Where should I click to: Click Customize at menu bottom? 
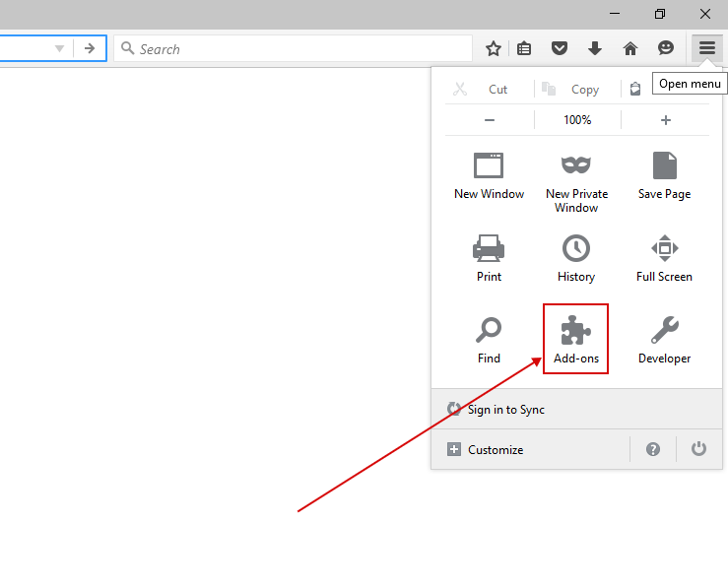[530, 449]
